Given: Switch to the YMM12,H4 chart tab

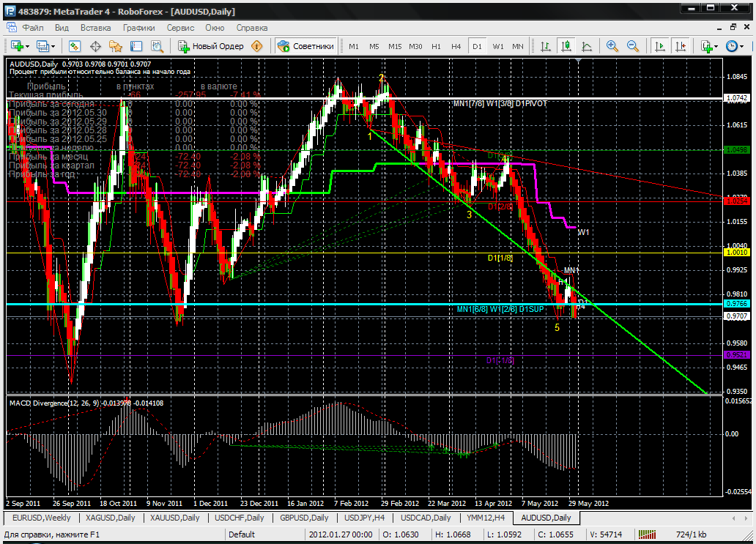Looking at the screenshot, I should point(486,518).
